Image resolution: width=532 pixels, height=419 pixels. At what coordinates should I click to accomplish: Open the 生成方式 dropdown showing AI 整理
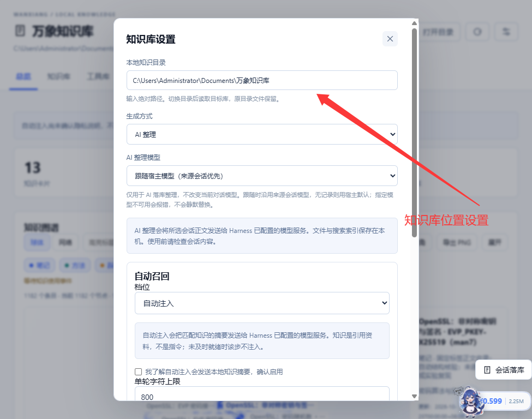point(262,134)
